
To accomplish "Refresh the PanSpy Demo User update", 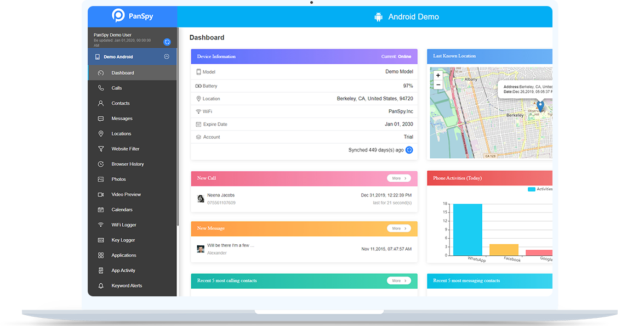I will [x=167, y=42].
